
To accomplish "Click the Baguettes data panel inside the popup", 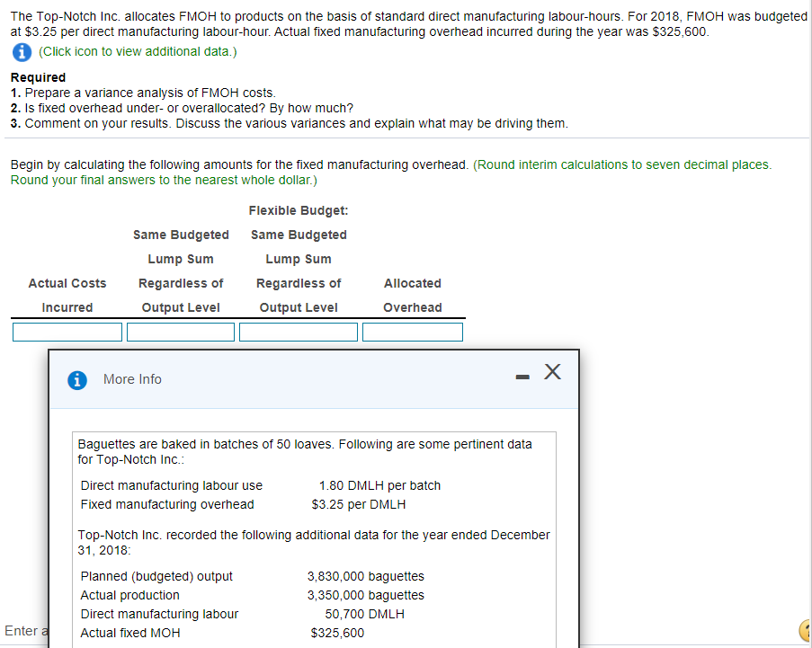I will tap(313, 530).
